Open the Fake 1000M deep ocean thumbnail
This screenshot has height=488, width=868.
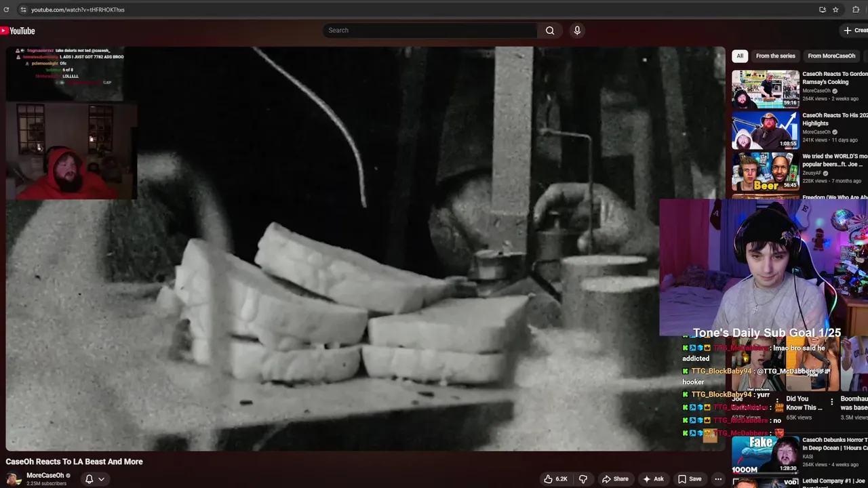point(766,455)
